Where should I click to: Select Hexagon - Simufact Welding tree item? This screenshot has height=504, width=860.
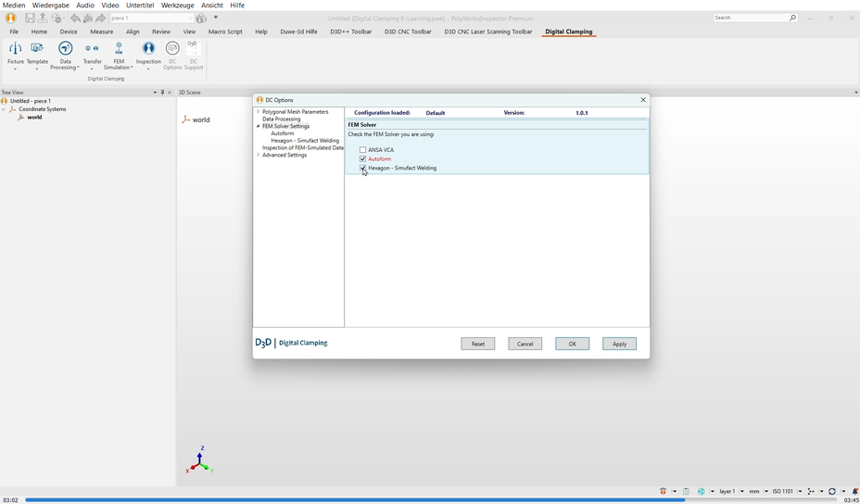305,141
